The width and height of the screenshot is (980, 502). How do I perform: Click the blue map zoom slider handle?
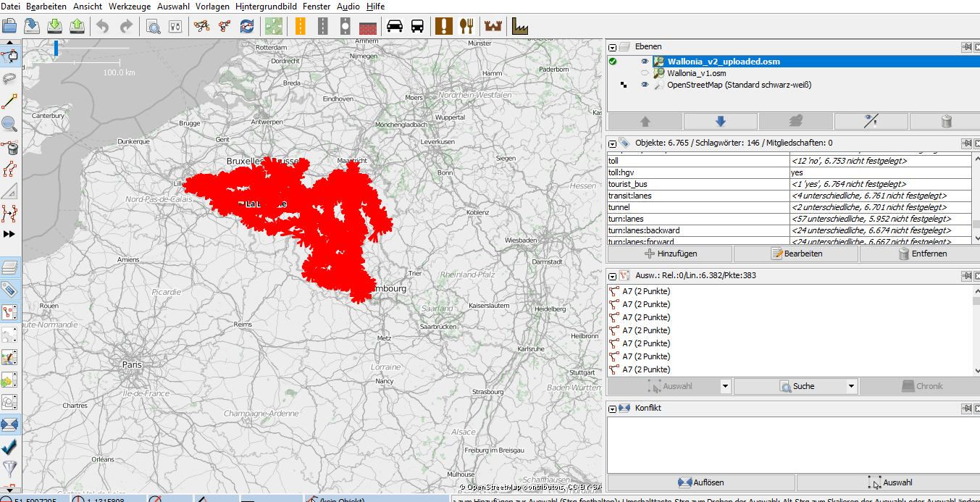56,49
